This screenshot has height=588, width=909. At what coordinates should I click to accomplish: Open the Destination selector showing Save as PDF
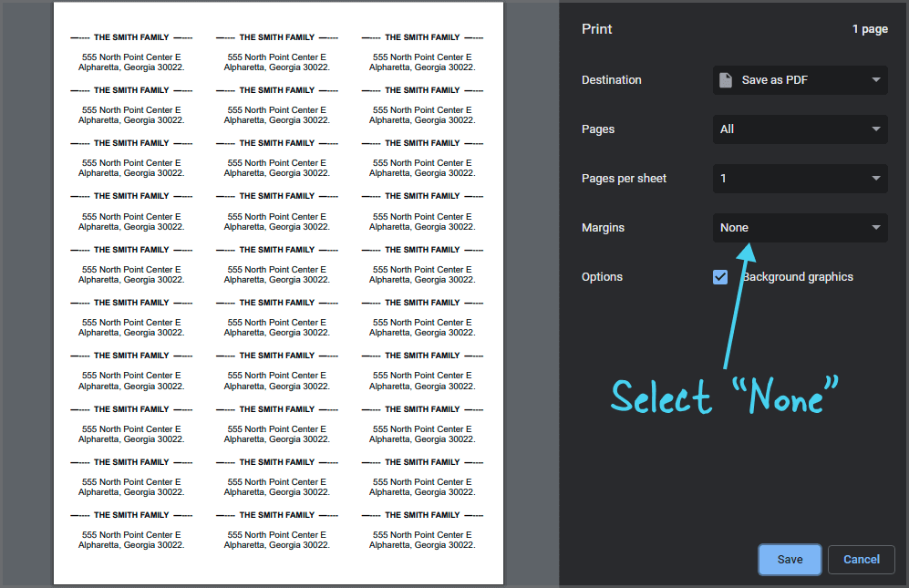tap(800, 79)
